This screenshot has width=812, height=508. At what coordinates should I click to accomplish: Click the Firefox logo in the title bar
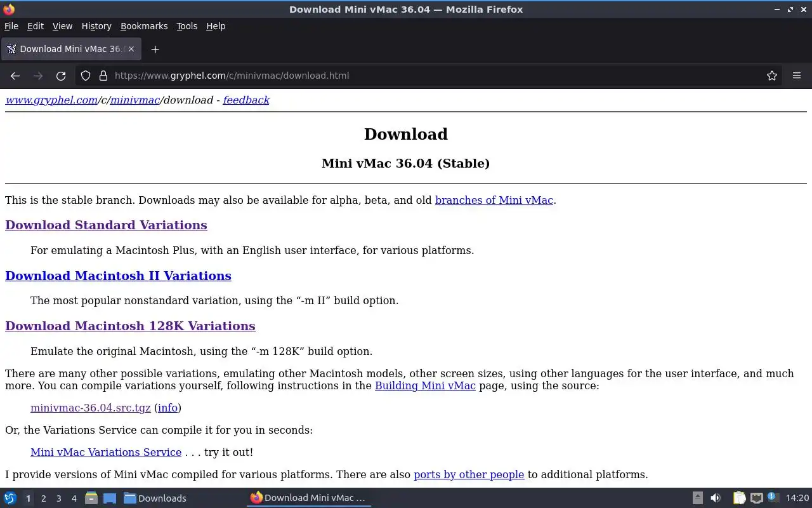(9, 9)
